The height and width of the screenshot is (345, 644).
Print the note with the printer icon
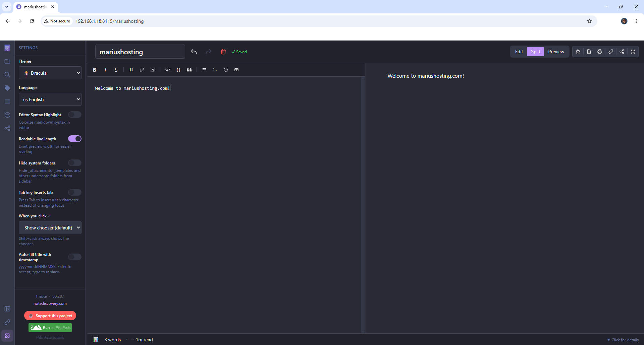600,52
